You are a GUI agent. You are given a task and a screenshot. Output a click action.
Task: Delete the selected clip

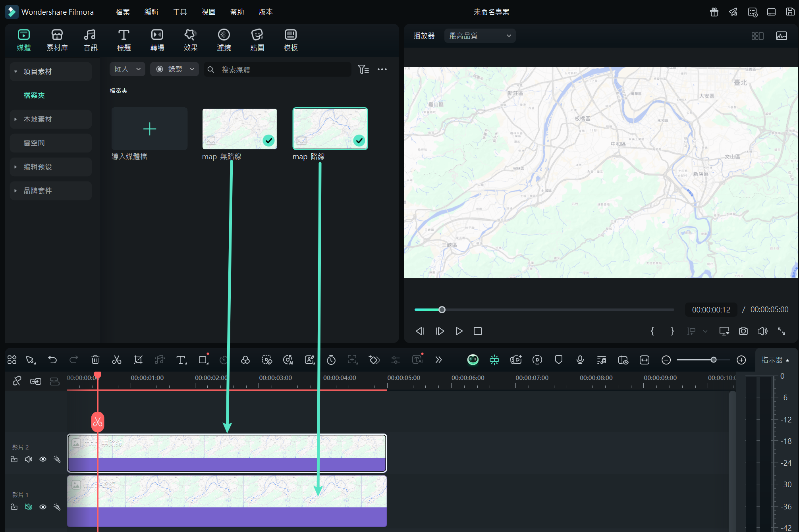click(95, 360)
